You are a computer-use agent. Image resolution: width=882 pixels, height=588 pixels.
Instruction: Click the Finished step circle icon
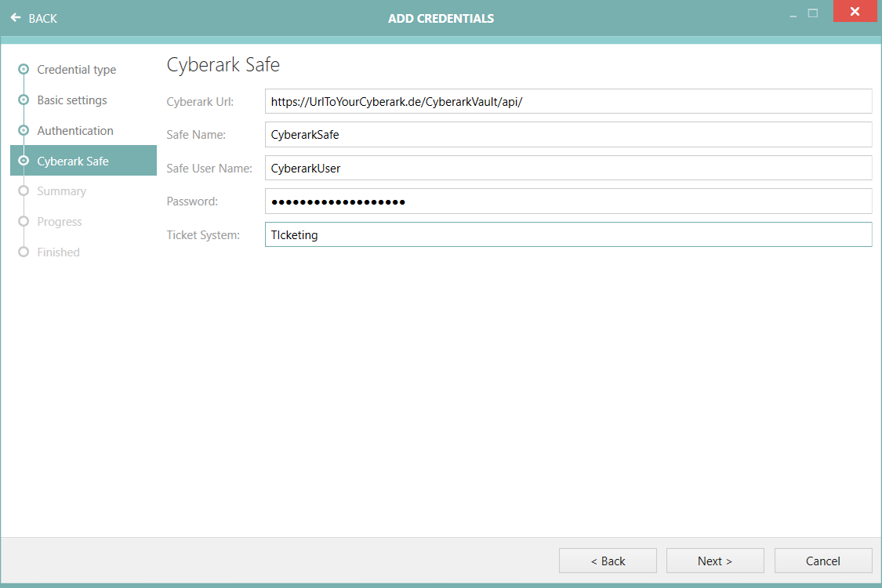pyautogui.click(x=24, y=252)
